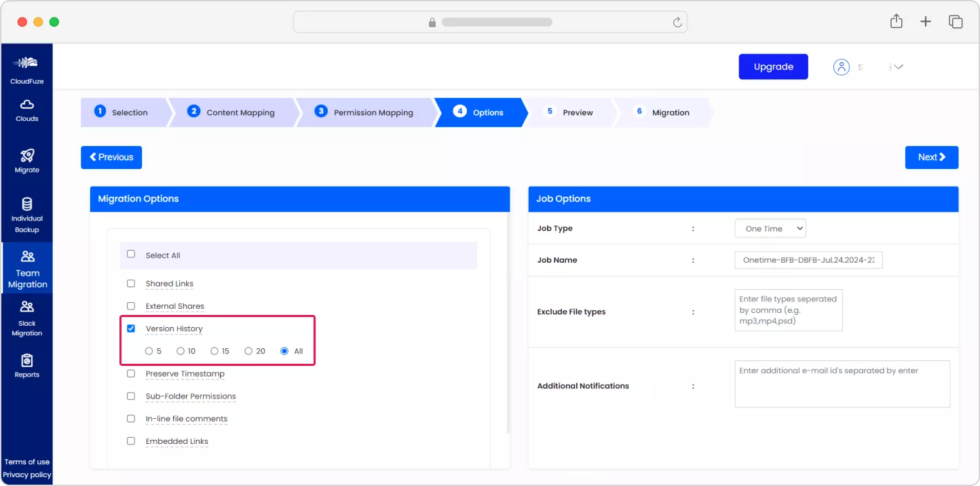Viewport: 980px width, 486px height.
Task: Select 5 versions radio button
Action: [x=149, y=351]
